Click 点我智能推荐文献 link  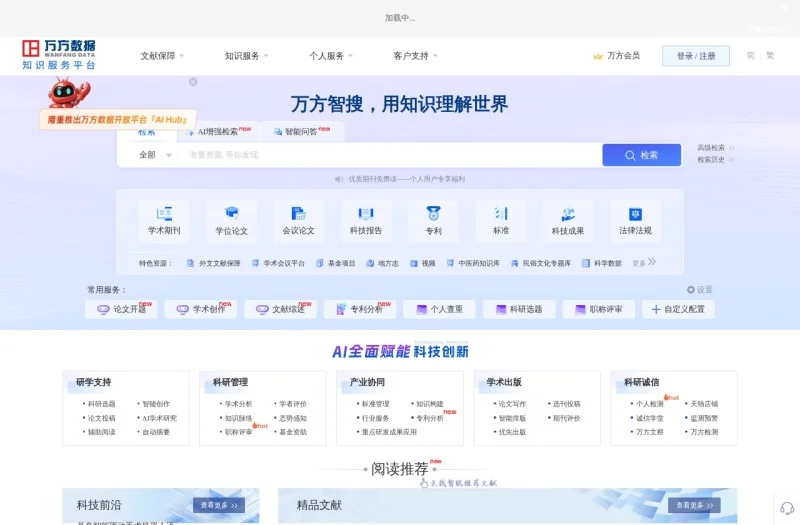click(x=459, y=483)
